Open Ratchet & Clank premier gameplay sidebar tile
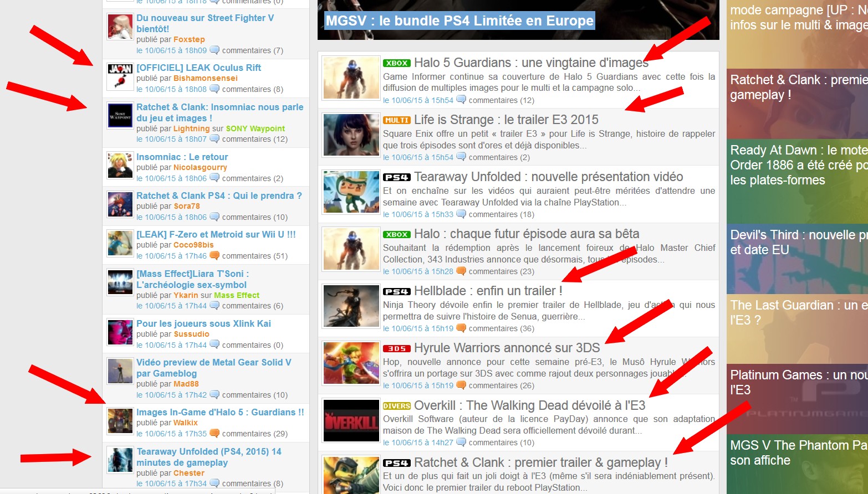The height and width of the screenshot is (494, 868). pos(797,104)
